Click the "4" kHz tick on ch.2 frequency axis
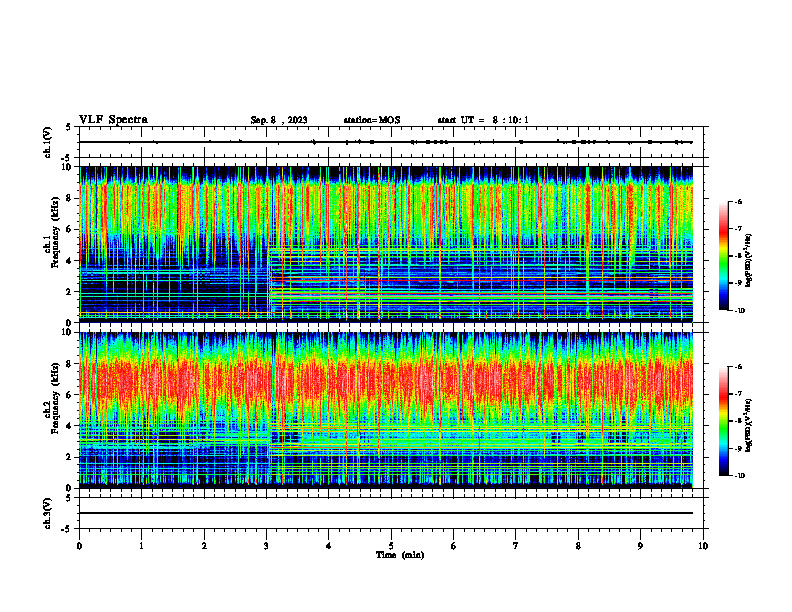The height and width of the screenshot is (612, 792). 70,426
